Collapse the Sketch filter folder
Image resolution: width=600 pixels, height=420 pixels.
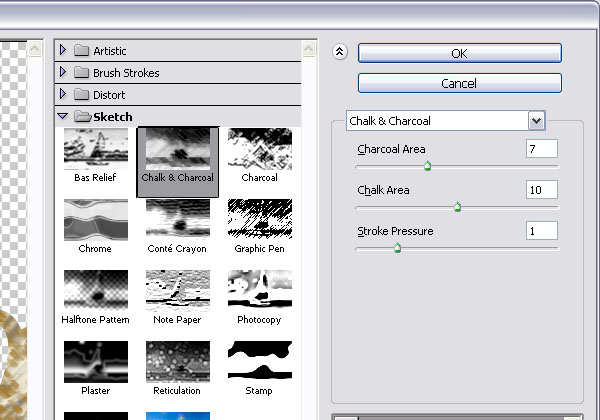pyautogui.click(x=63, y=117)
